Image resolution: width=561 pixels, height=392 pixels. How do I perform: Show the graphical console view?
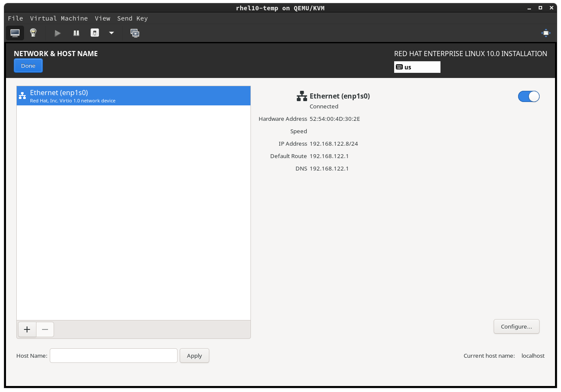[15, 33]
